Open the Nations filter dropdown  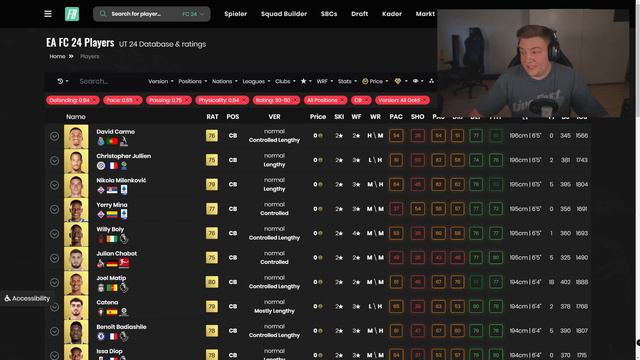coord(224,81)
